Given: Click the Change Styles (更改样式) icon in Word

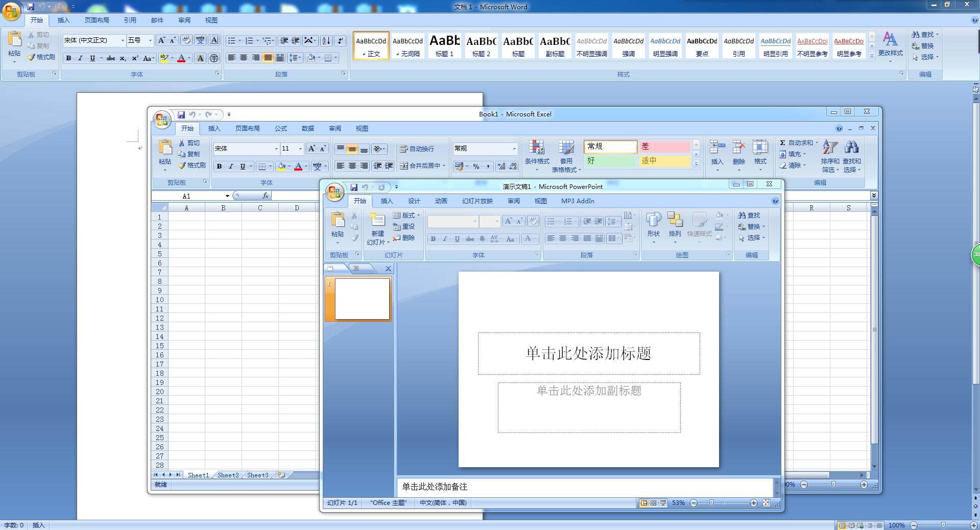Looking at the screenshot, I should [890, 40].
